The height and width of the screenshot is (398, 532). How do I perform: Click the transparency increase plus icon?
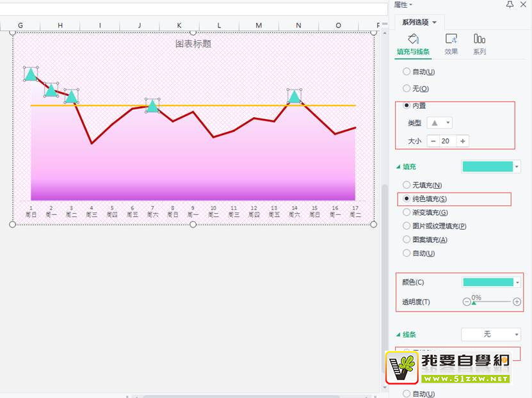point(517,302)
